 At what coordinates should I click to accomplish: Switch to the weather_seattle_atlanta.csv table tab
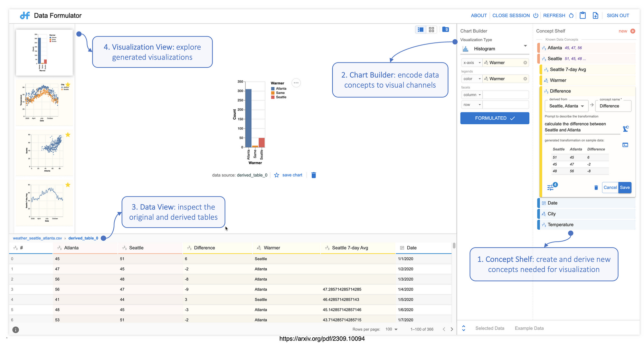(x=37, y=238)
